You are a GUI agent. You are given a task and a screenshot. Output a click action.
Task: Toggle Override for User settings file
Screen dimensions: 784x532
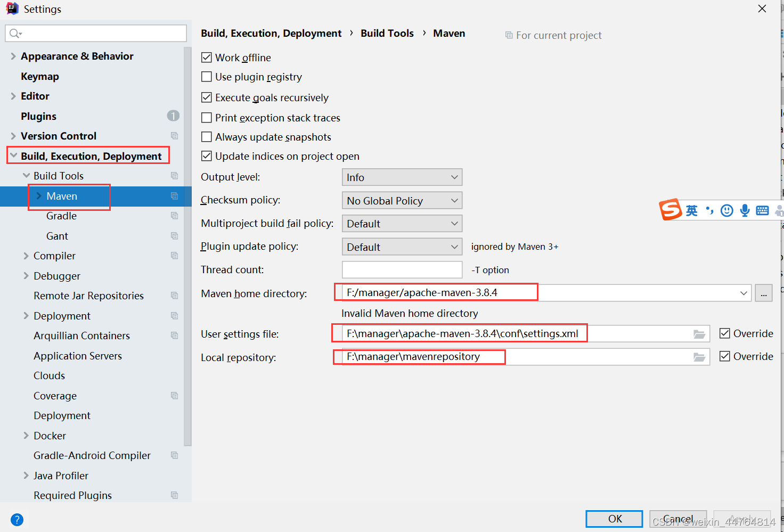pos(725,333)
